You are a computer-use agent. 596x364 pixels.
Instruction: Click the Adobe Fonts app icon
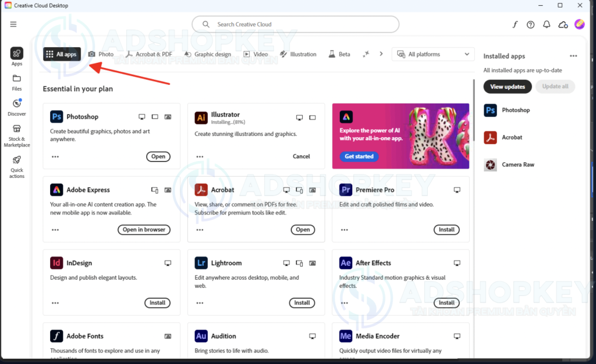pos(56,336)
